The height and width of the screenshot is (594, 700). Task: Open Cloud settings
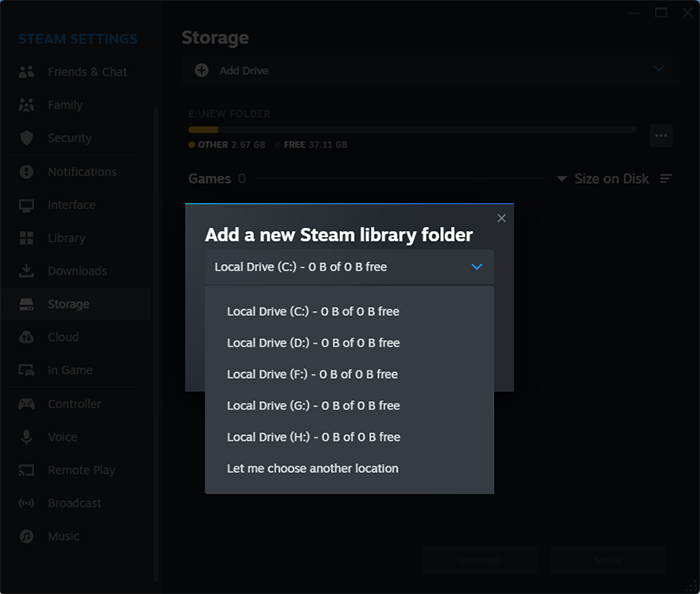[x=76, y=337]
